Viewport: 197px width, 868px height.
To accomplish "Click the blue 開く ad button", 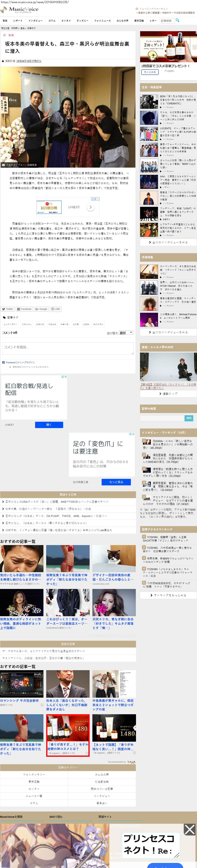I will tap(49, 425).
